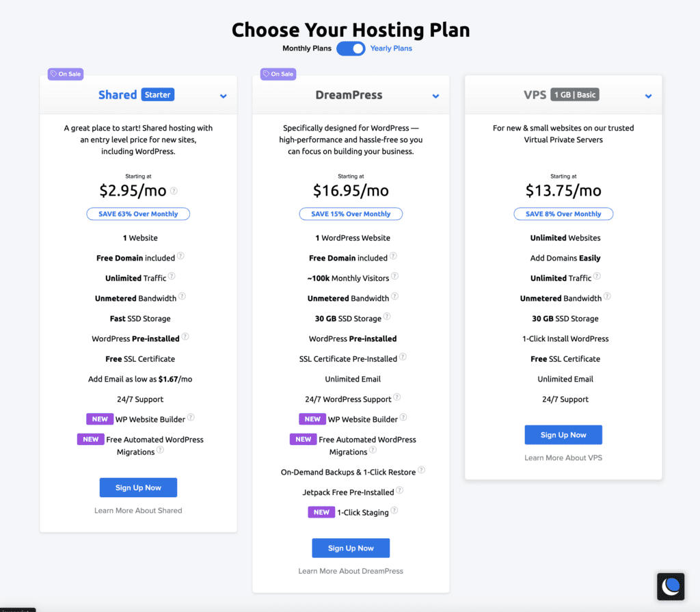Screen dimensions: 700x612
Task: Click tooltip beside VPS Unmetered Bandwidth
Action: 608,297
